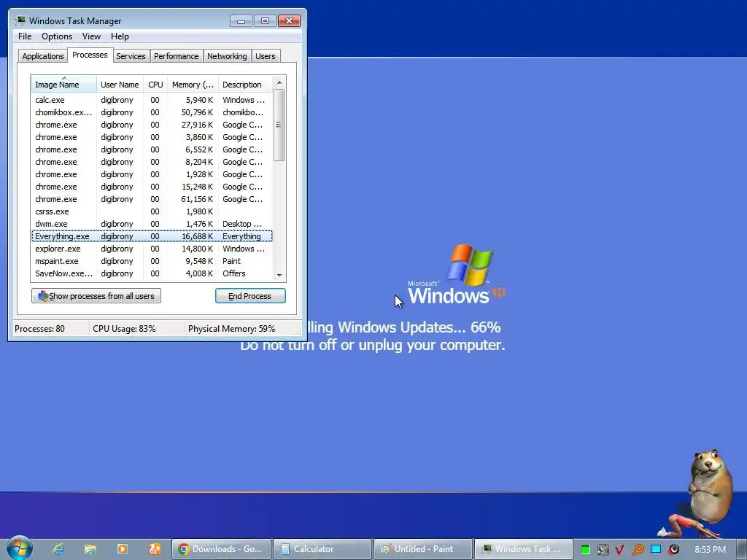Select the explorer.exe process row

152,249
